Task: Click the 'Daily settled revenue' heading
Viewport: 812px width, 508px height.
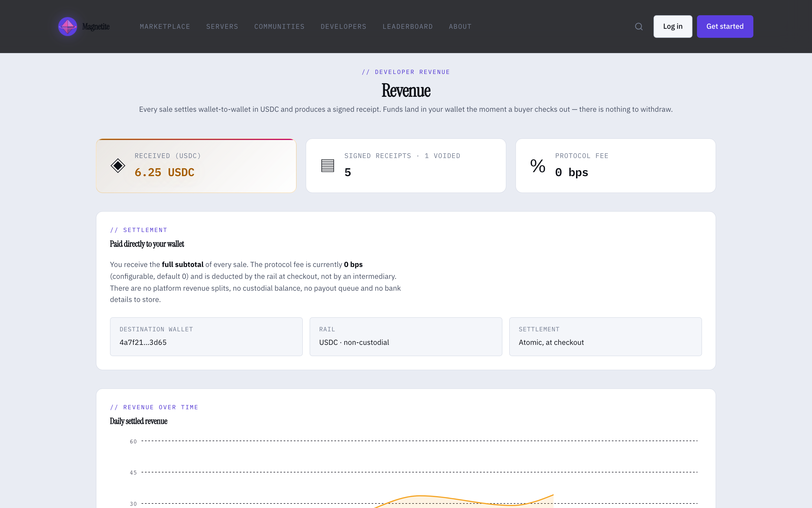Action: pos(139,421)
